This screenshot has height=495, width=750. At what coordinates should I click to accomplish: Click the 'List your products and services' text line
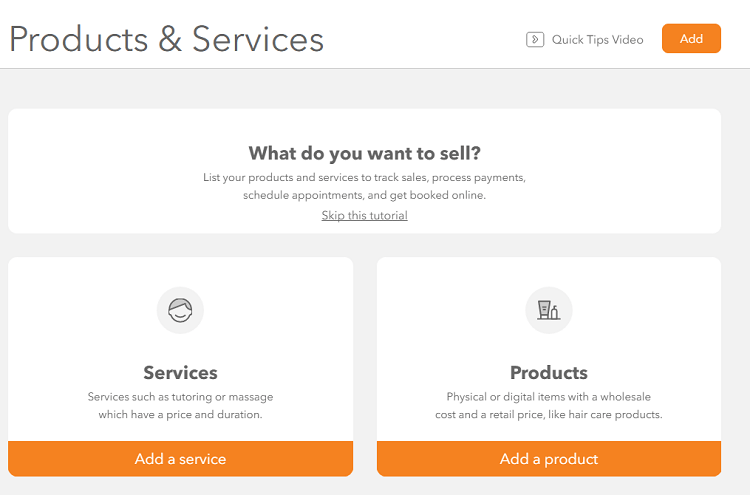364,177
